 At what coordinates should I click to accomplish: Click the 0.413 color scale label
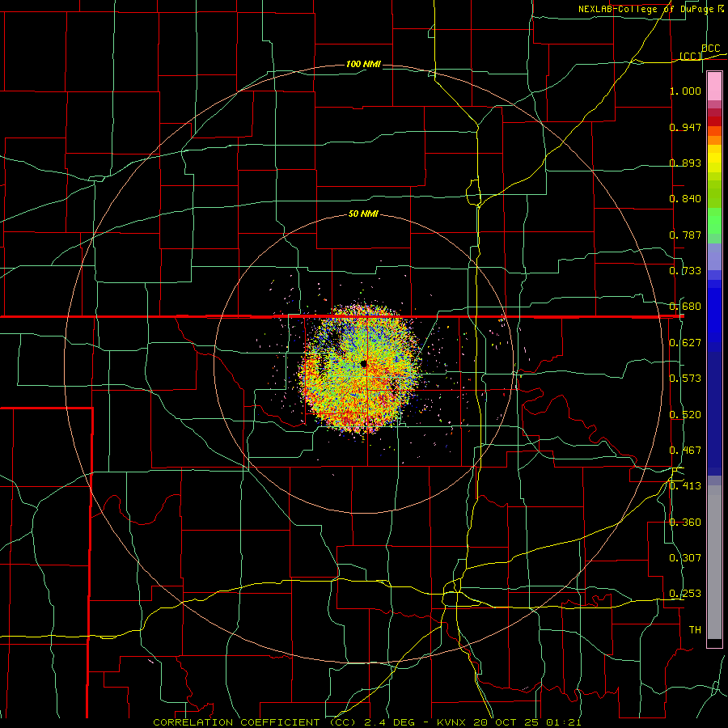685,486
